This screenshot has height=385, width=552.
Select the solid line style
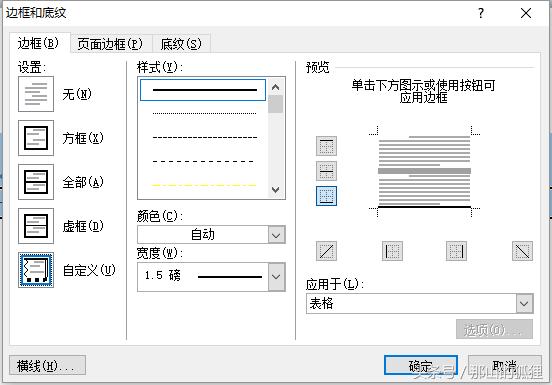(203, 90)
